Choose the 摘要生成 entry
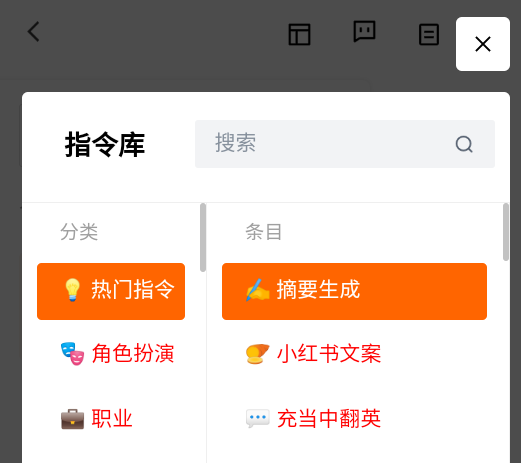Image resolution: width=521 pixels, height=463 pixels. pyautogui.click(x=354, y=291)
